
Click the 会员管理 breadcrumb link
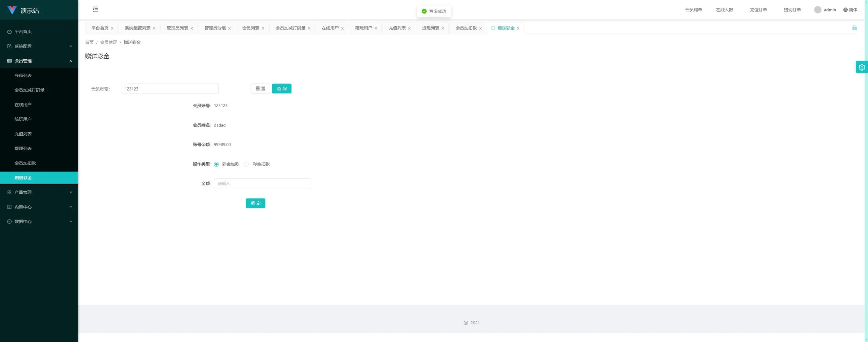tap(108, 42)
